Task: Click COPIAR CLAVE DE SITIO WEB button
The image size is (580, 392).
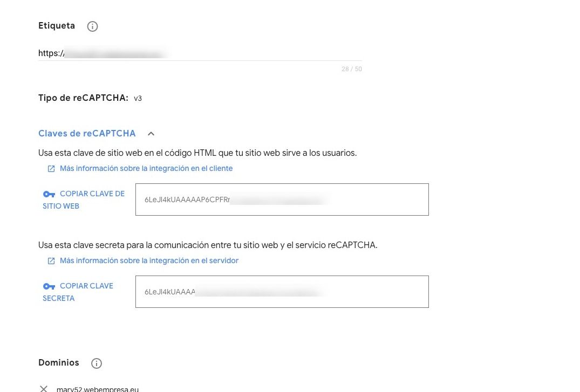Action: click(84, 200)
